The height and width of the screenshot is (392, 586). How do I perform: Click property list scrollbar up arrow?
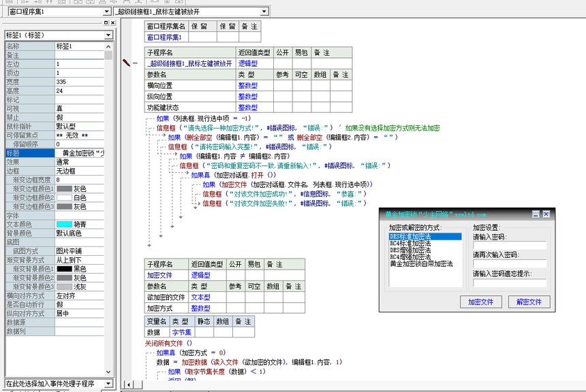click(108, 47)
